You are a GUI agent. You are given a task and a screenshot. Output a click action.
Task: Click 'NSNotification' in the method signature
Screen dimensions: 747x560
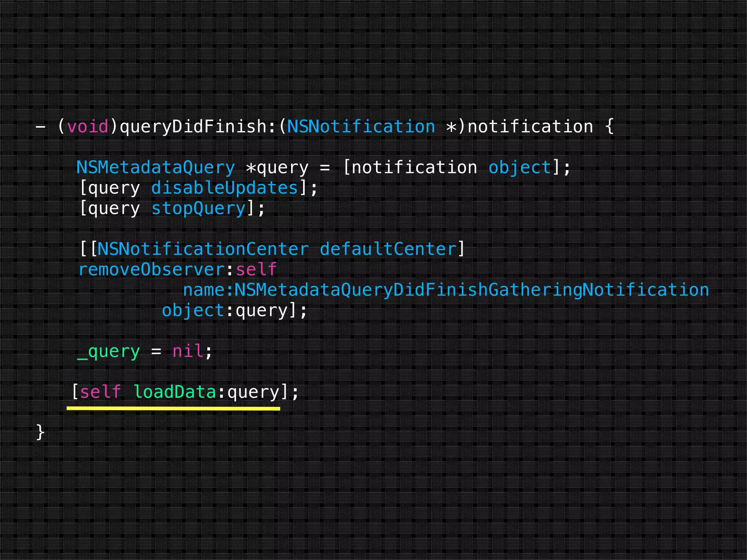(361, 127)
